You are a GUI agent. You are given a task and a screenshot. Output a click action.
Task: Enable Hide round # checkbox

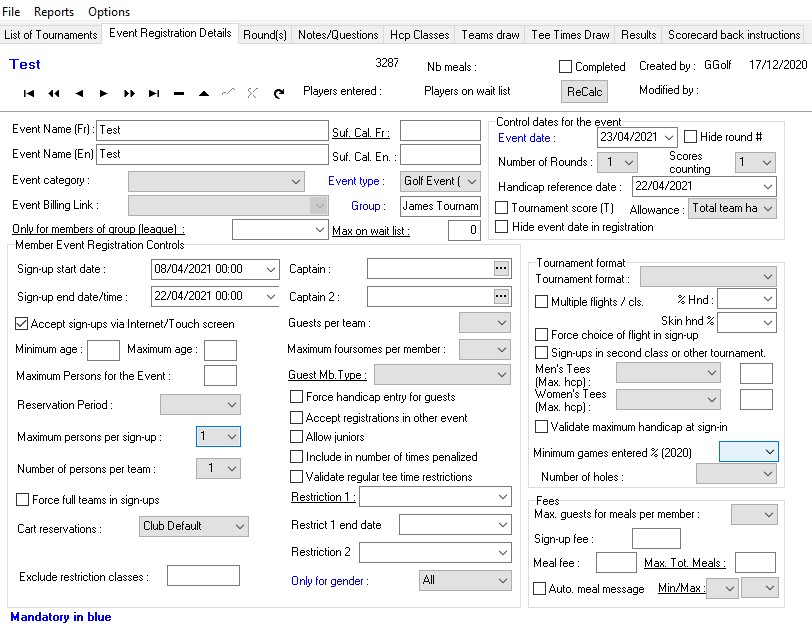click(x=690, y=137)
